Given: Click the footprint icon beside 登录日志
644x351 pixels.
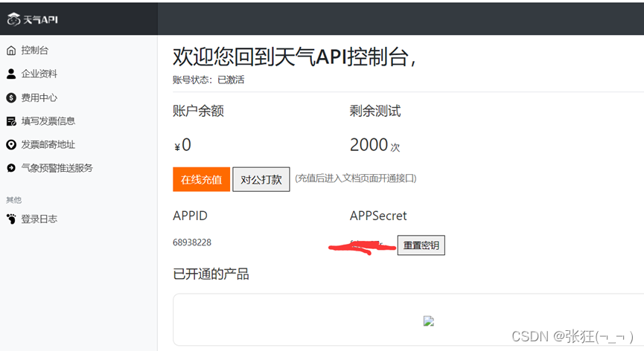Looking at the screenshot, I should (x=11, y=219).
